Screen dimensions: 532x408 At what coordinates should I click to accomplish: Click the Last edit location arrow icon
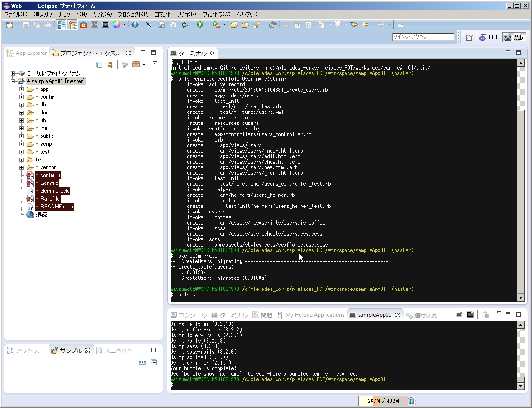tap(354, 25)
